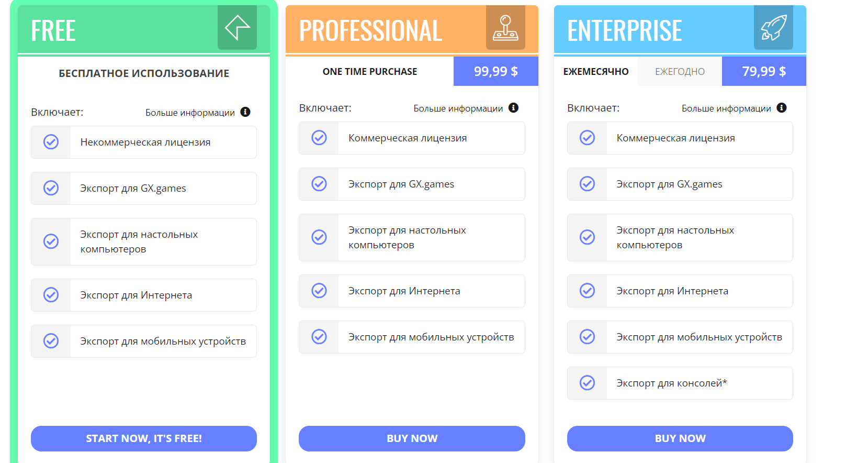Click the 99,99 $ price box
The width and height of the screenshot is (868, 463).
coord(495,71)
